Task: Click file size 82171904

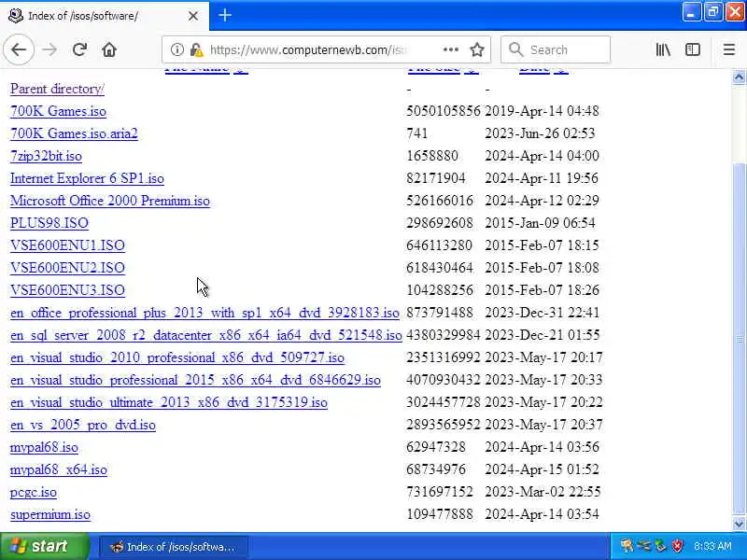Action: tap(436, 178)
